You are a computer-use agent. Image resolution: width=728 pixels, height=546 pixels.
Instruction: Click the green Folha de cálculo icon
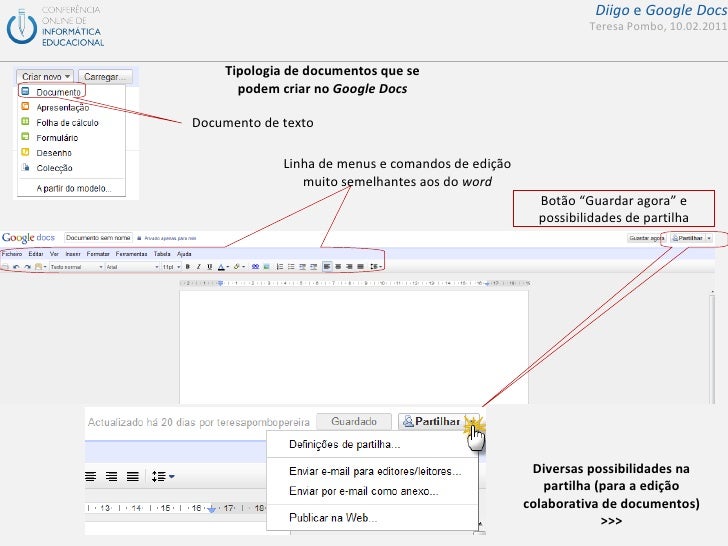26,122
